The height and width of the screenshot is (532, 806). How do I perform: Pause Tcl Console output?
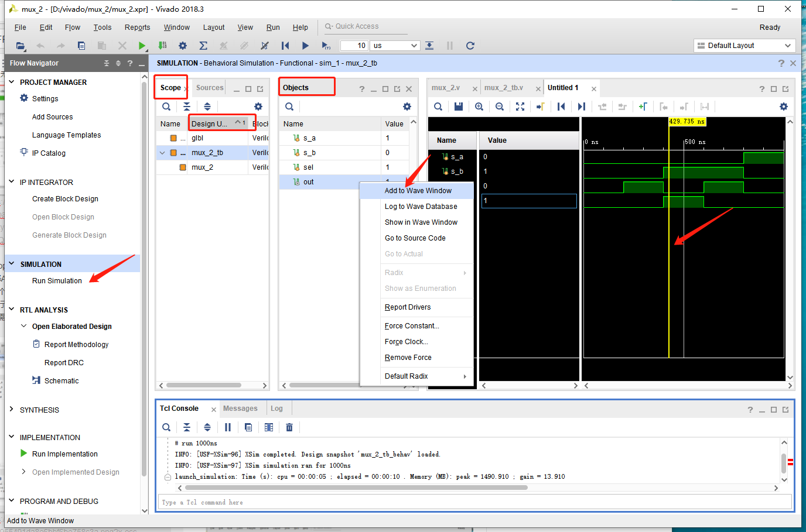tap(228, 427)
